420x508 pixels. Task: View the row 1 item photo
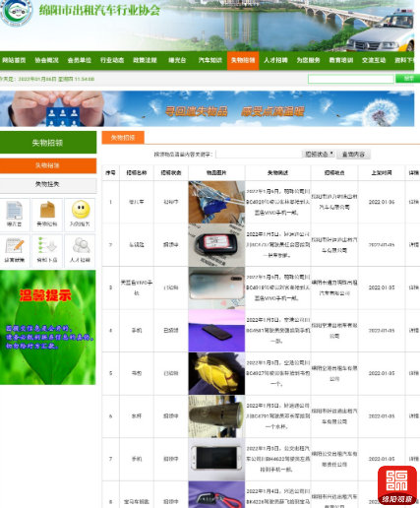click(x=216, y=202)
